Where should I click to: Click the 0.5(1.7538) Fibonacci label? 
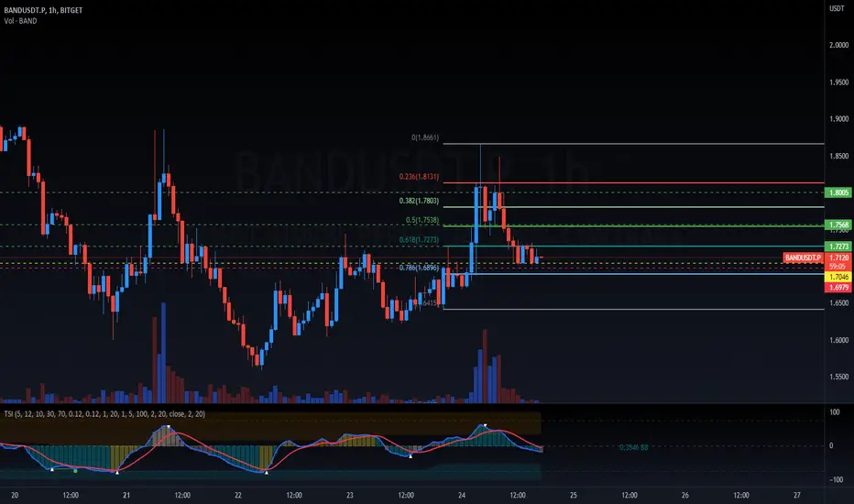click(422, 220)
